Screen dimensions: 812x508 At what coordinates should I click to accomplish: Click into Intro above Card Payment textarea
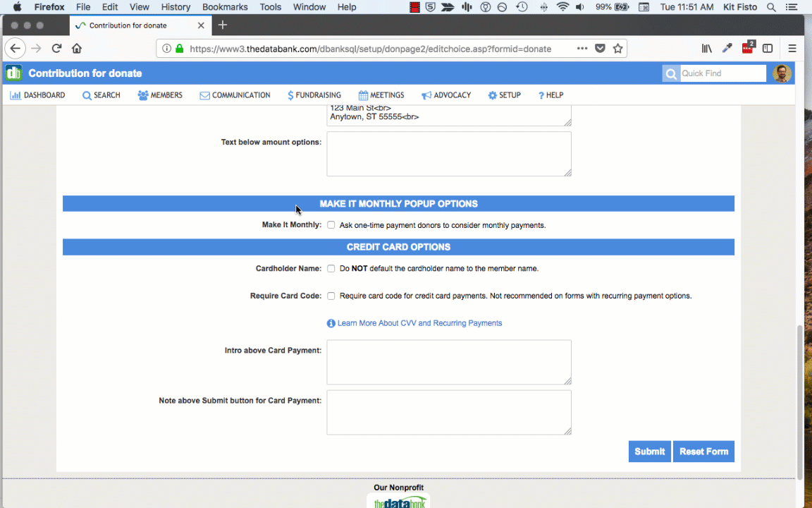click(x=449, y=363)
